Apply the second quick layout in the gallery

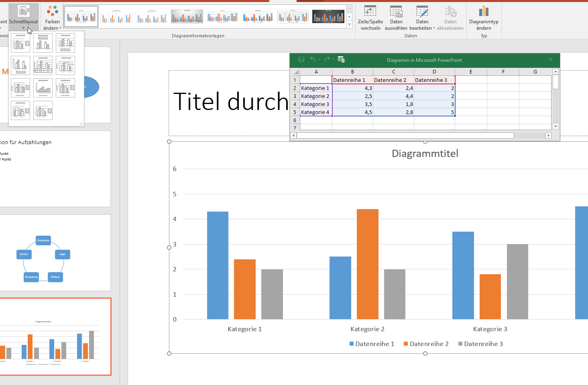[43, 43]
